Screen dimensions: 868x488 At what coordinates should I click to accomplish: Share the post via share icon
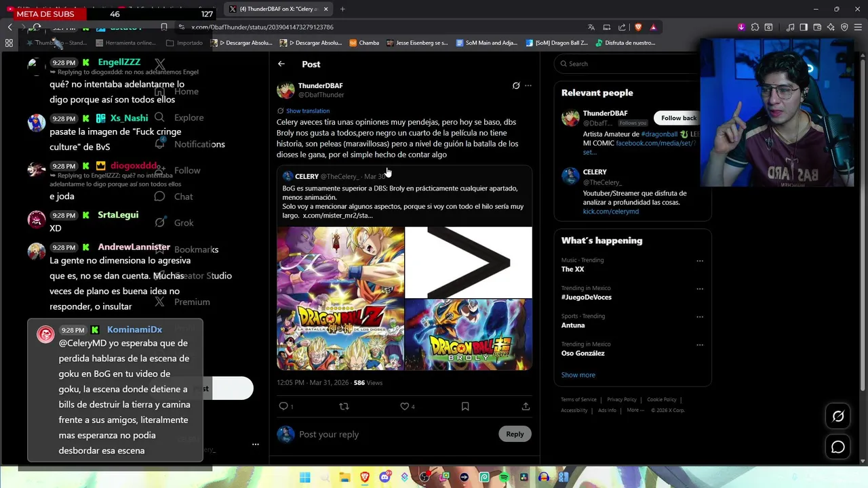point(526,406)
